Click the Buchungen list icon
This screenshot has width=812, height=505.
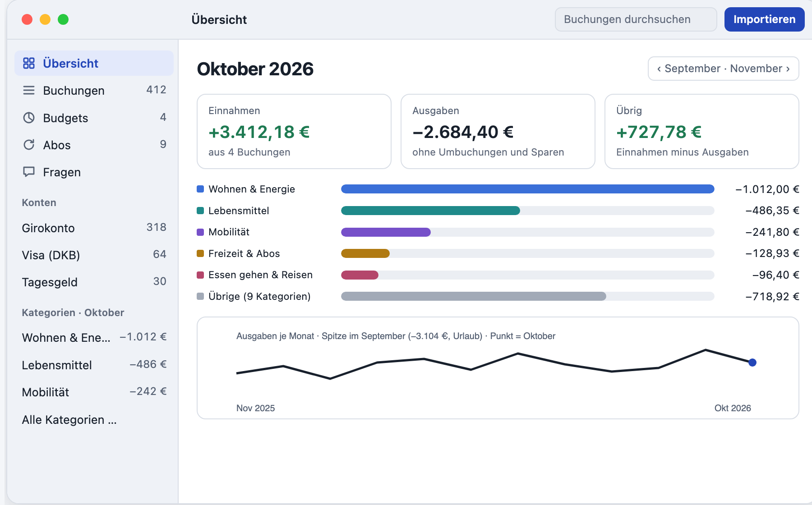pos(29,91)
